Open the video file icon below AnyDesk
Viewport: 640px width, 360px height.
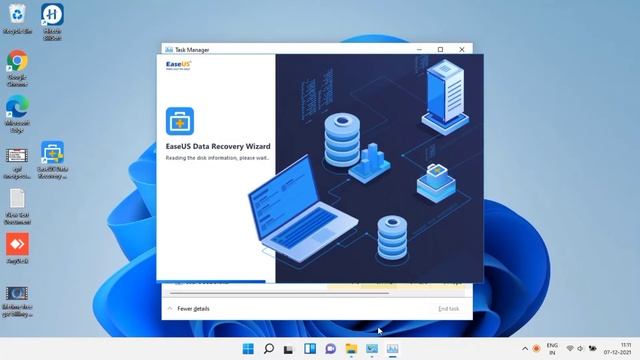click(x=17, y=302)
